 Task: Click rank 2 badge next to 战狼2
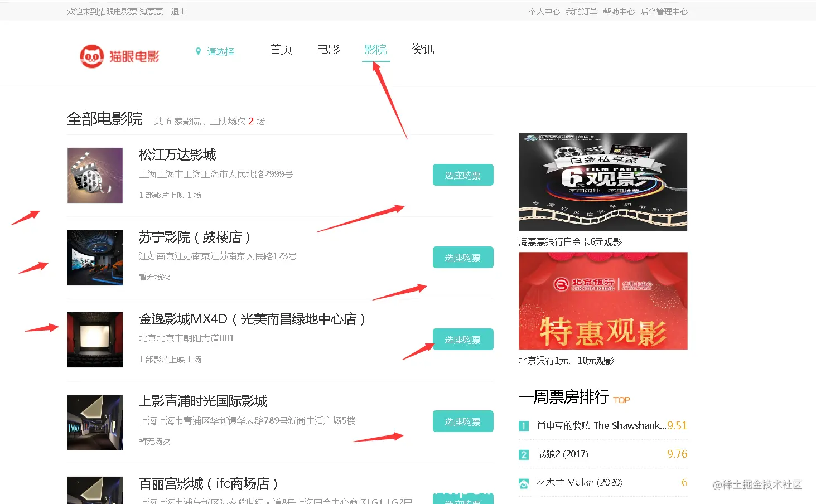tap(524, 455)
